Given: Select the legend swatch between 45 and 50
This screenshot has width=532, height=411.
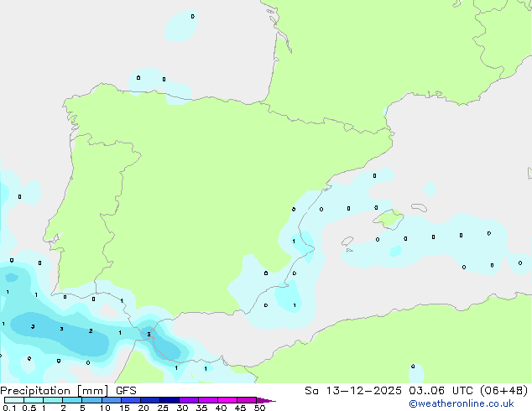Looking at the screenshot, I should (x=247, y=400).
